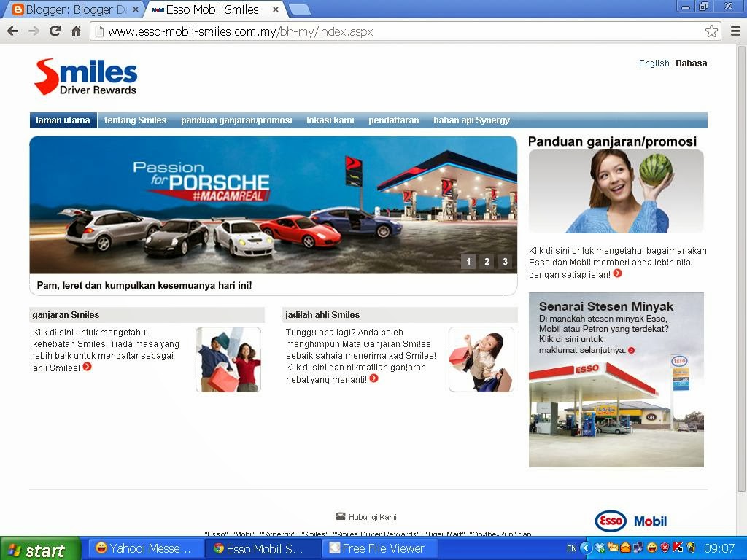The height and width of the screenshot is (560, 747).
Task: Show banner slide 3
Action: coord(505,262)
